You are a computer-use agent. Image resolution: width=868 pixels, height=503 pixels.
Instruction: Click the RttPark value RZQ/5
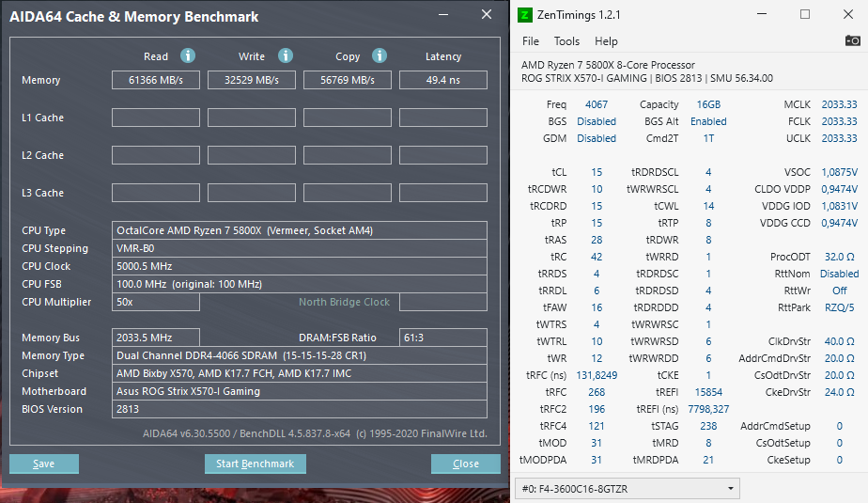[x=839, y=307]
